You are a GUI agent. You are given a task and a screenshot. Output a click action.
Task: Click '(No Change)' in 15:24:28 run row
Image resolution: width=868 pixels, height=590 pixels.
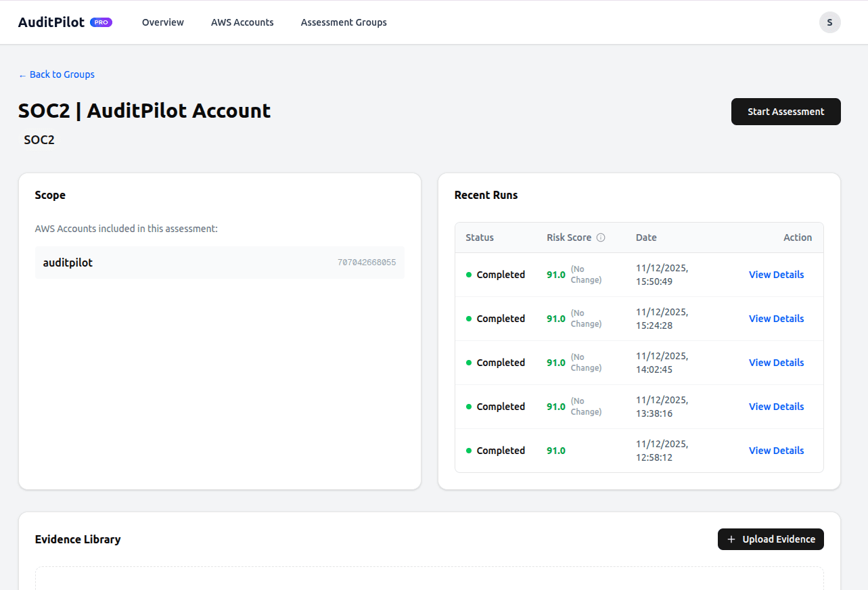click(x=586, y=319)
